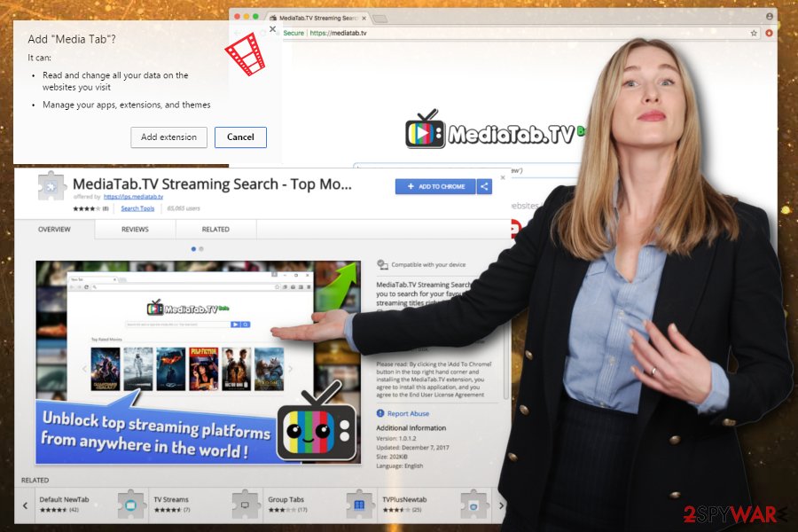Click the red film strip icon

coord(246,53)
